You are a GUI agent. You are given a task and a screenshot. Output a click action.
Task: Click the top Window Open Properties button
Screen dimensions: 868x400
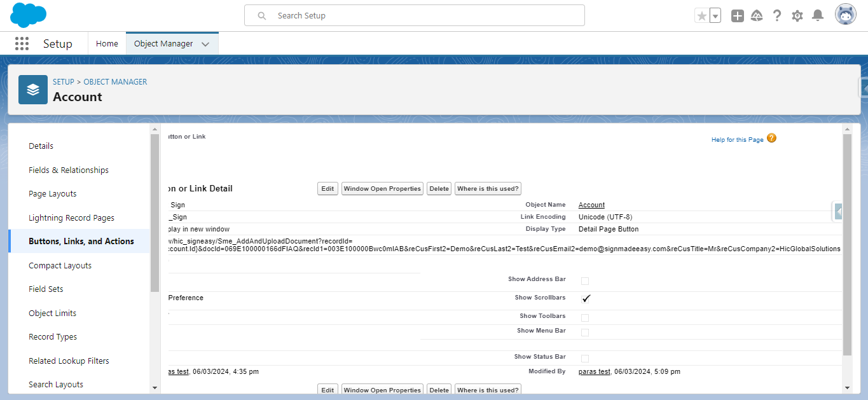click(x=382, y=189)
